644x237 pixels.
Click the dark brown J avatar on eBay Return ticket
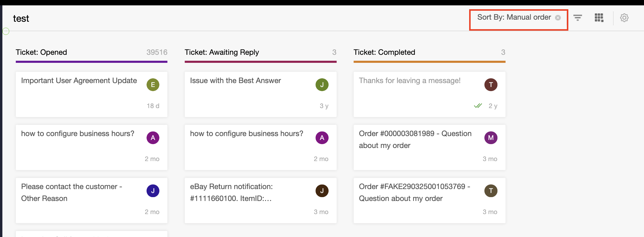click(x=322, y=191)
